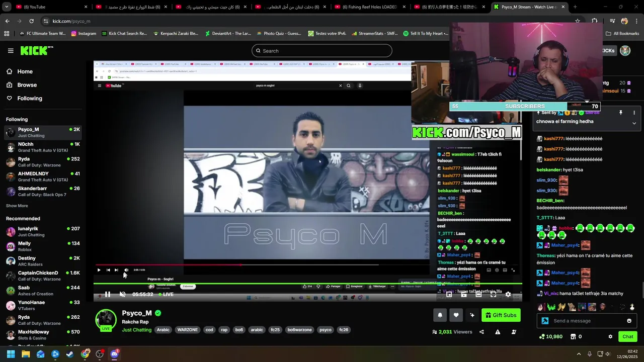This screenshot has height=362, width=644.
Task: Open Chrome three-dot menu
Action: 636,21
